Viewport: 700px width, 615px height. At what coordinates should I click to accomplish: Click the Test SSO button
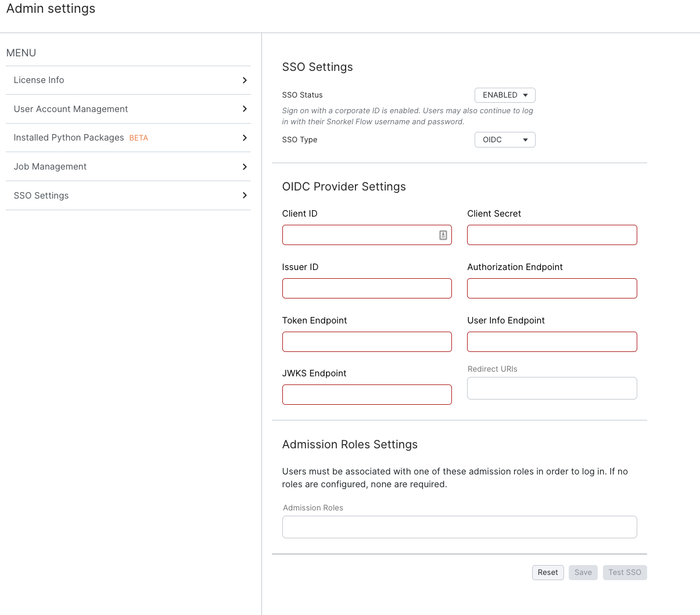pos(625,572)
